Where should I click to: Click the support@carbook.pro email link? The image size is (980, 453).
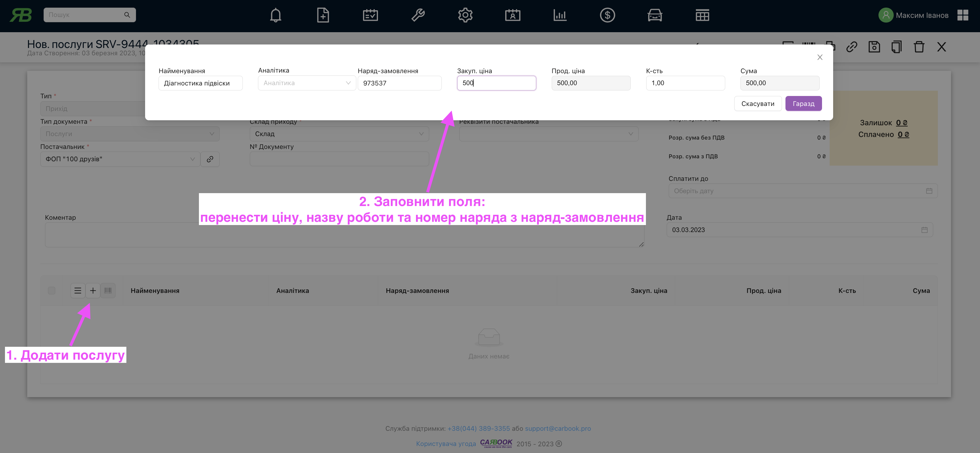pyautogui.click(x=558, y=428)
